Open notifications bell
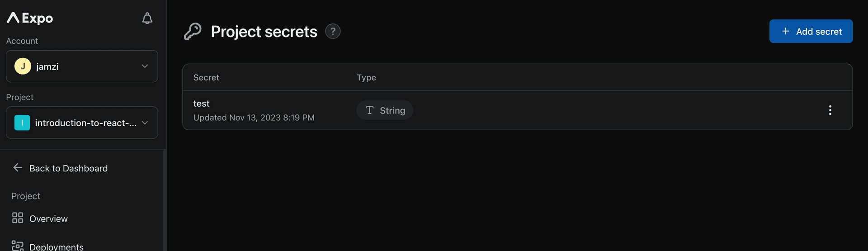This screenshot has width=868, height=251. (147, 18)
